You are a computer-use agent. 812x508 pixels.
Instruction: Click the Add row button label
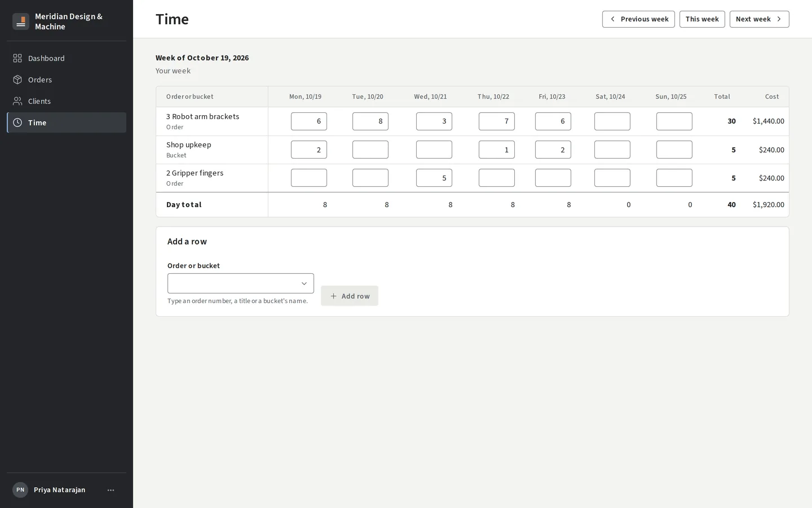point(355,296)
